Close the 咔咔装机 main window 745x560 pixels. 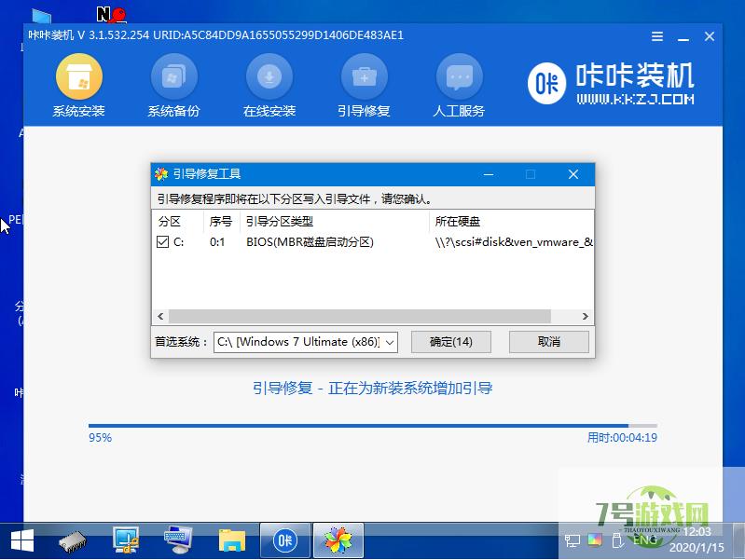tap(710, 36)
